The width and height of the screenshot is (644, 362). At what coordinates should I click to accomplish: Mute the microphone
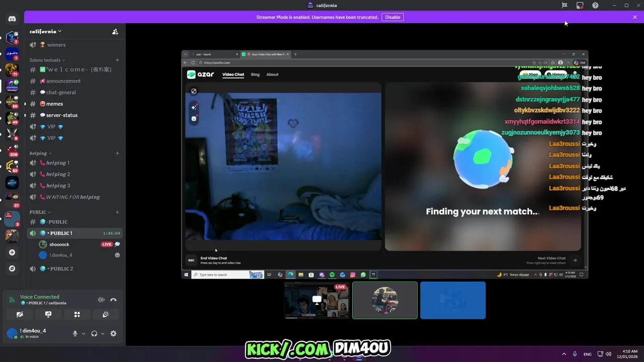point(75,333)
